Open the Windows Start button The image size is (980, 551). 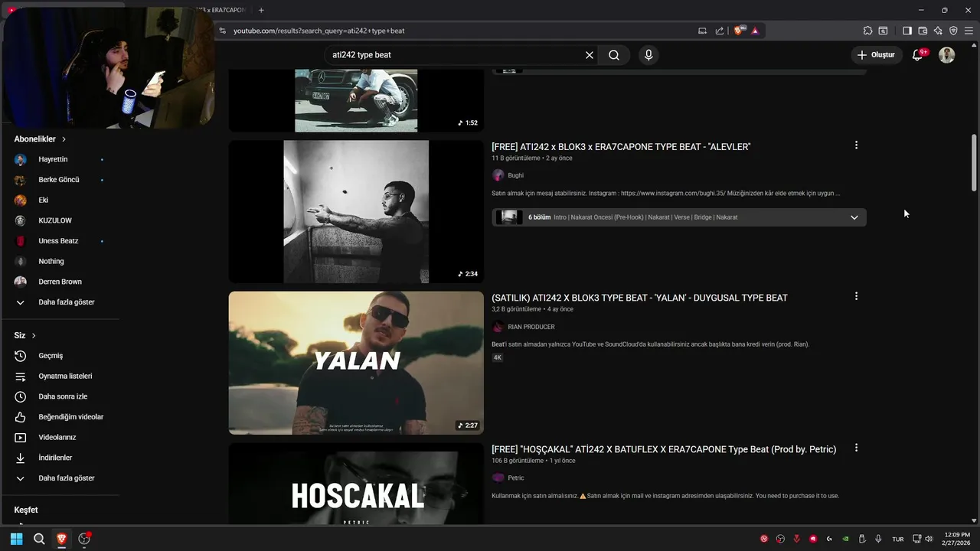click(x=16, y=539)
